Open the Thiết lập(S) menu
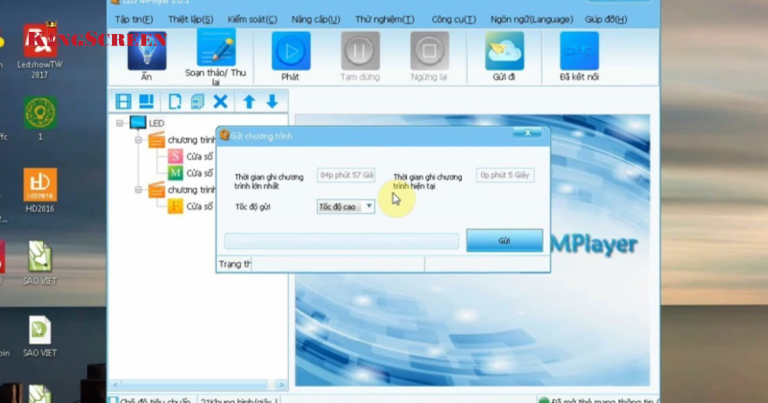Viewport: 768px width, 403px height. point(190,19)
